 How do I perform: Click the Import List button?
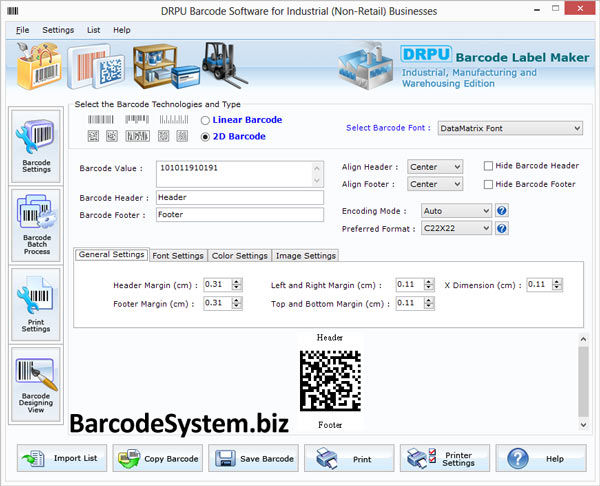[62, 458]
